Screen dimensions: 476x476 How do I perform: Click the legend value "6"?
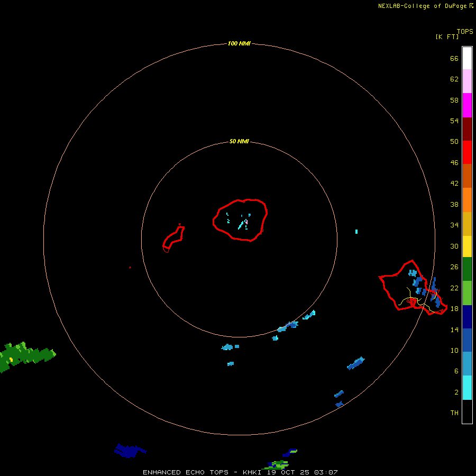click(x=456, y=371)
